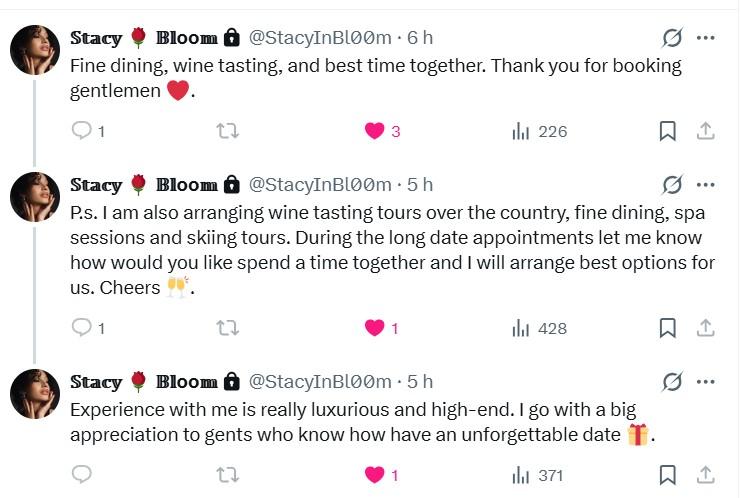Unlike the post with 3 likes
741x498 pixels.
pos(375,131)
